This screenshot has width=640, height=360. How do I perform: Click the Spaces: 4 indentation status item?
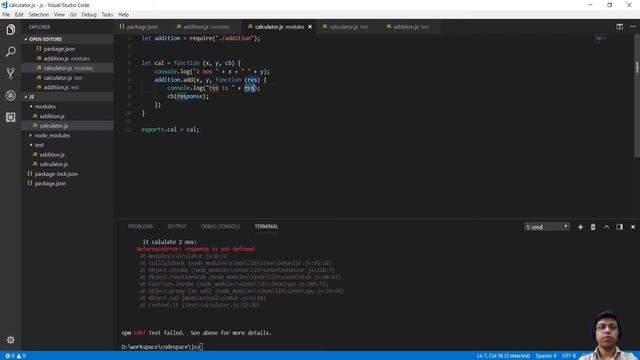click(x=546, y=356)
